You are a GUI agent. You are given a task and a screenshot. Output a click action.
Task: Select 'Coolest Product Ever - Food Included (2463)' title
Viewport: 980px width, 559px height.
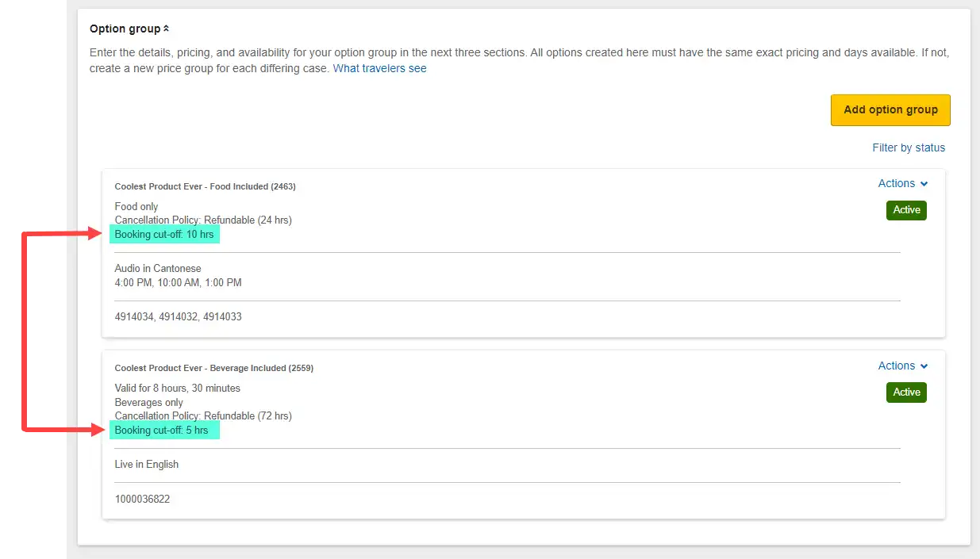[205, 186]
